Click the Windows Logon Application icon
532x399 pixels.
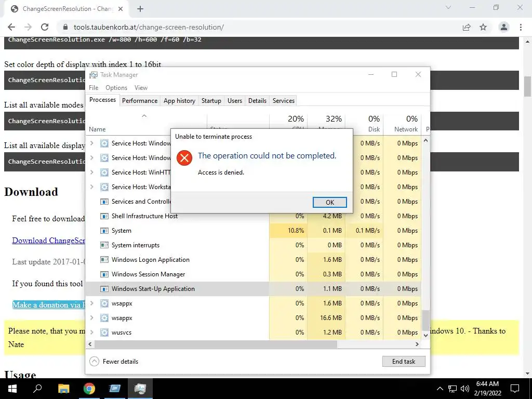click(104, 260)
